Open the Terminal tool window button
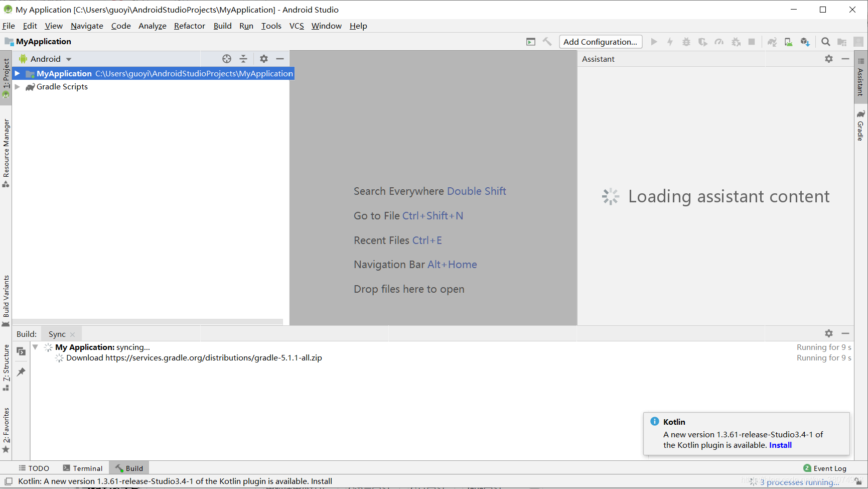 (83, 468)
